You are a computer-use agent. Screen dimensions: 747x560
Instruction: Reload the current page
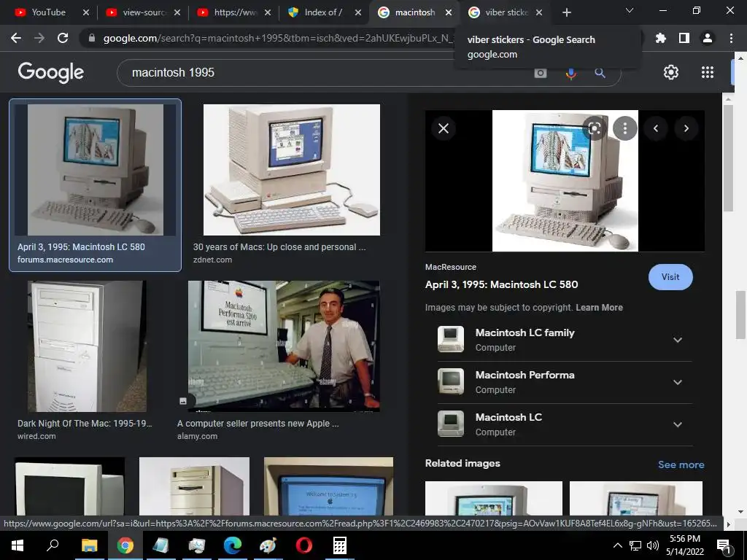[x=63, y=38]
